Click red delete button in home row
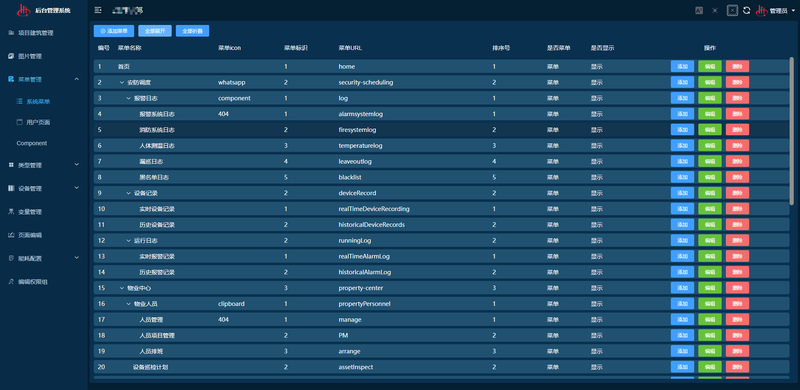This screenshot has height=390, width=800. click(x=737, y=66)
